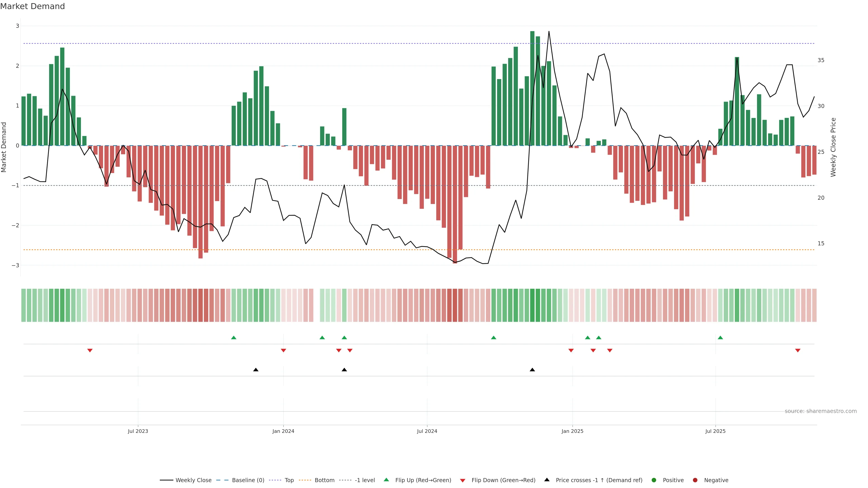The image size is (868, 488).
Task: Click the Jan 2025 x-axis label
Action: [x=572, y=431]
